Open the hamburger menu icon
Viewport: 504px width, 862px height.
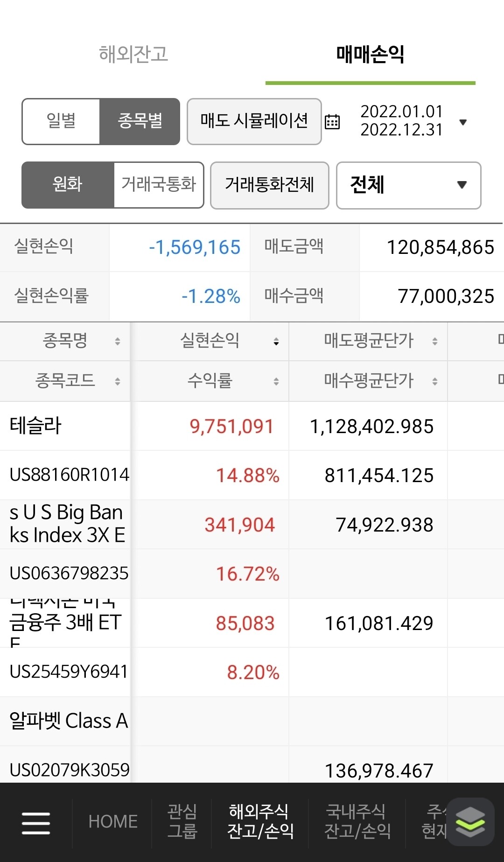(36, 822)
